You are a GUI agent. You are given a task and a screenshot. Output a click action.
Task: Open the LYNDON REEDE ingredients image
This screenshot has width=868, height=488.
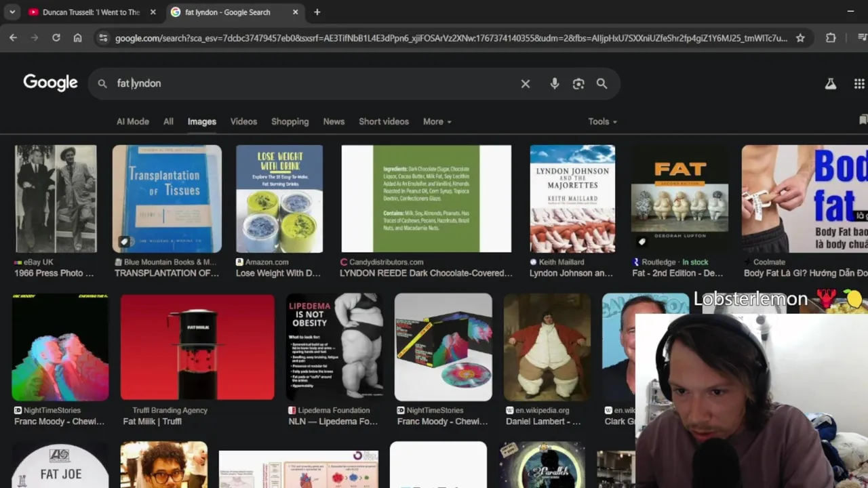pyautogui.click(x=426, y=199)
